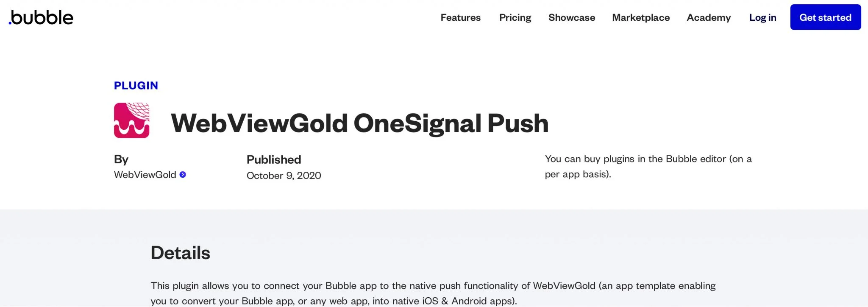Click the Details heading
The image size is (868, 307).
tap(180, 253)
